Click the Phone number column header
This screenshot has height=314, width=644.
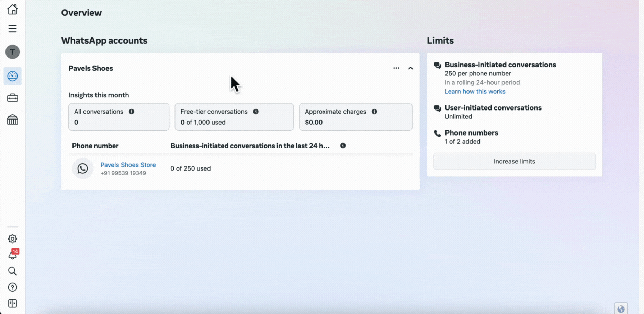coord(95,146)
